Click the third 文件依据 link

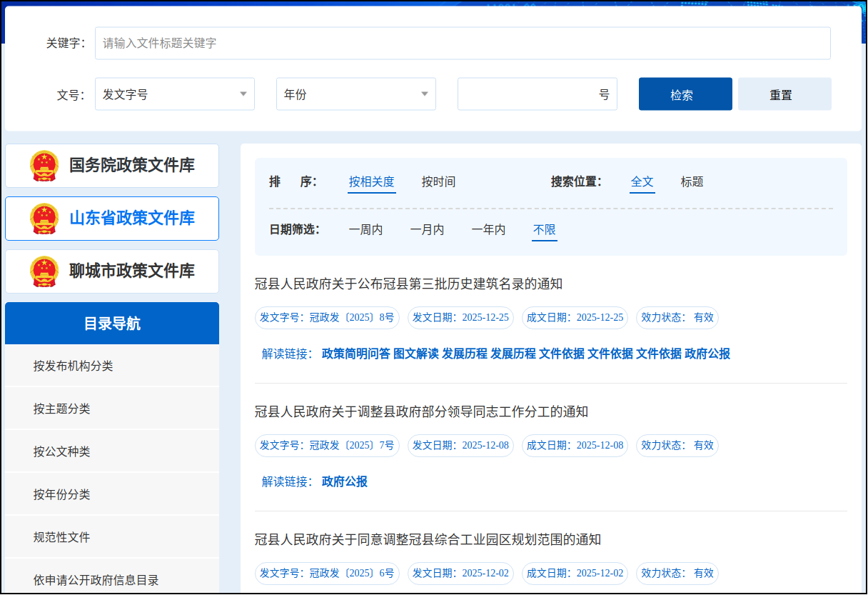point(659,354)
